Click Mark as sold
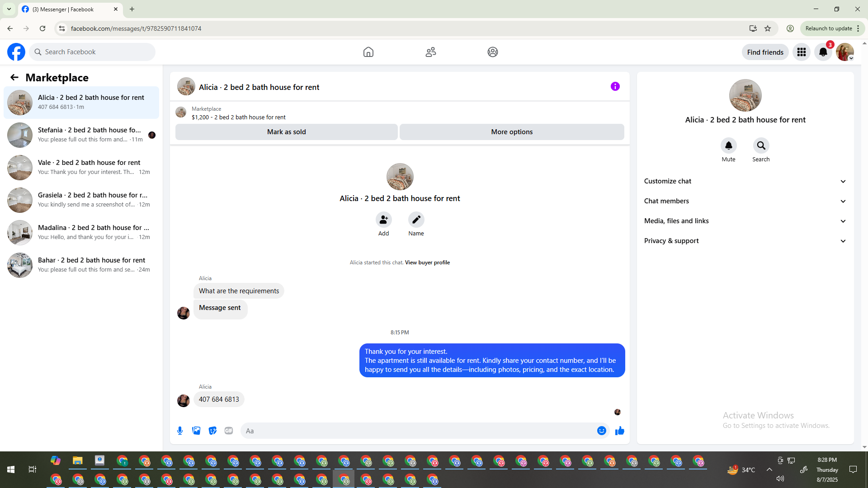 click(287, 132)
